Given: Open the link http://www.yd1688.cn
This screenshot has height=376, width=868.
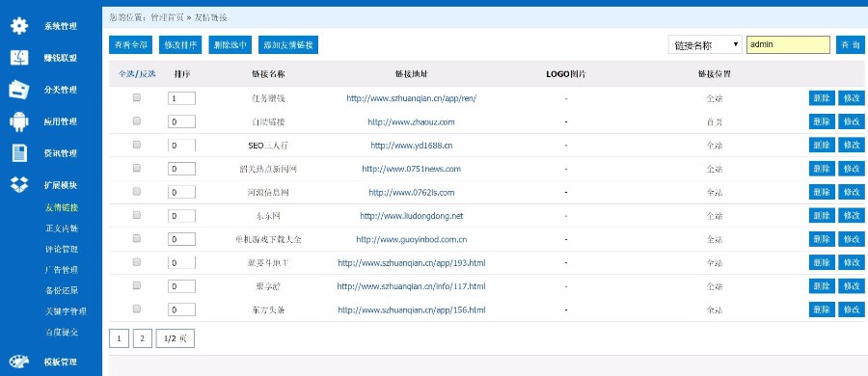Looking at the screenshot, I should [x=411, y=146].
